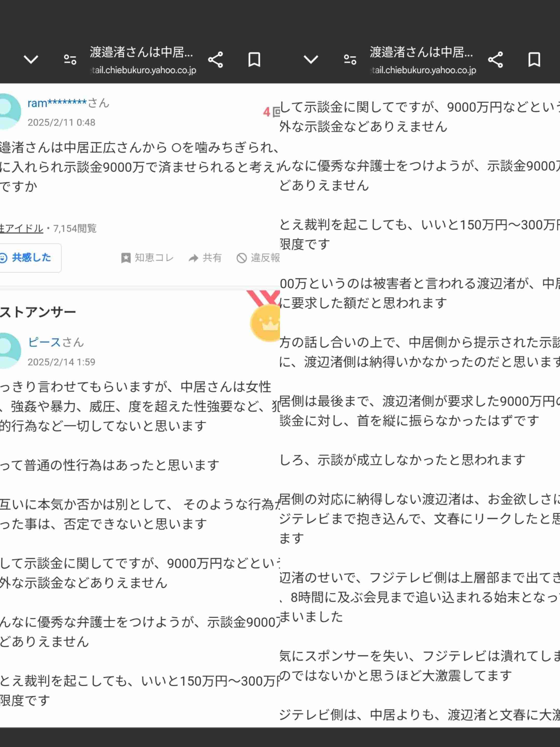
Task: Click the 共有 share link
Action: [205, 258]
